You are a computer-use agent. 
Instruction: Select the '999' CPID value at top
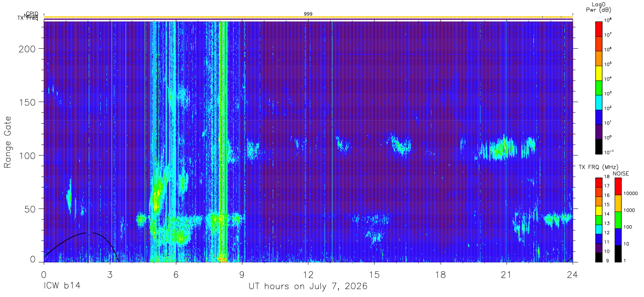tap(308, 14)
